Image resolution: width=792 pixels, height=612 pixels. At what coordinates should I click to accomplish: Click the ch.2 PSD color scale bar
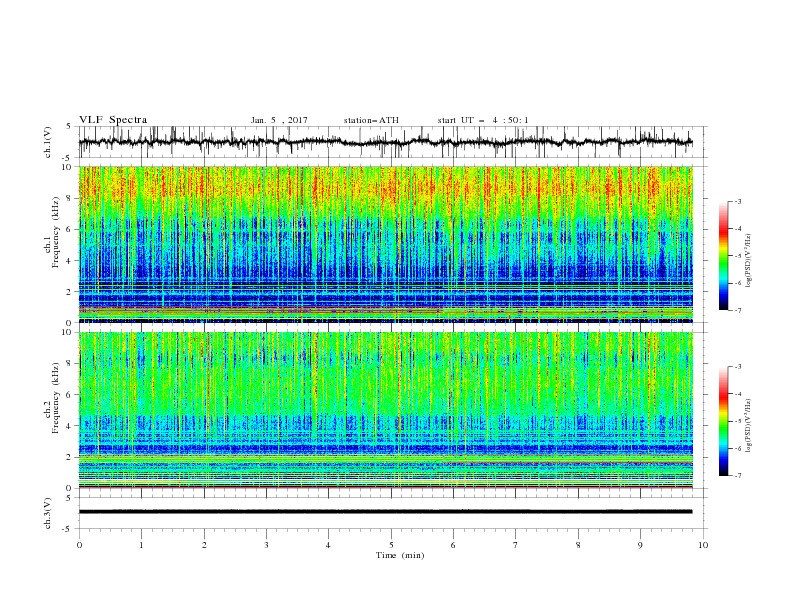[x=723, y=421]
